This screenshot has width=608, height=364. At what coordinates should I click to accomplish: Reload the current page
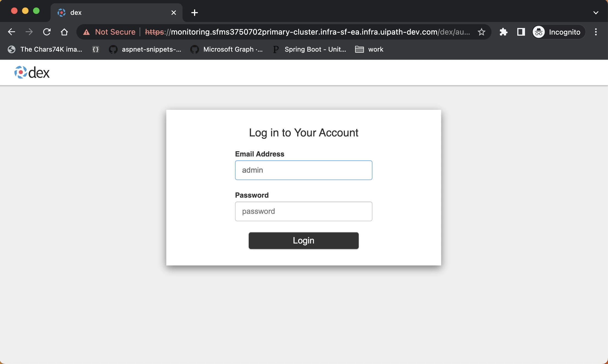[47, 32]
